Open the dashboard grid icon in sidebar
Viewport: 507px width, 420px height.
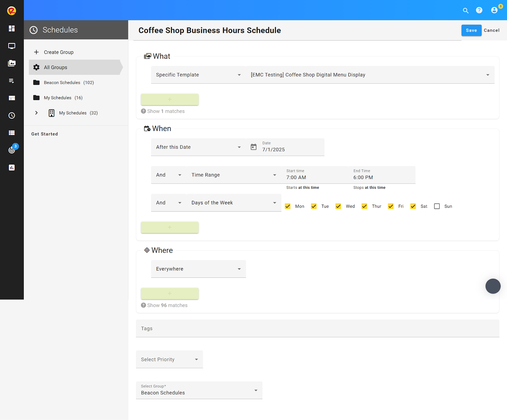point(12,29)
